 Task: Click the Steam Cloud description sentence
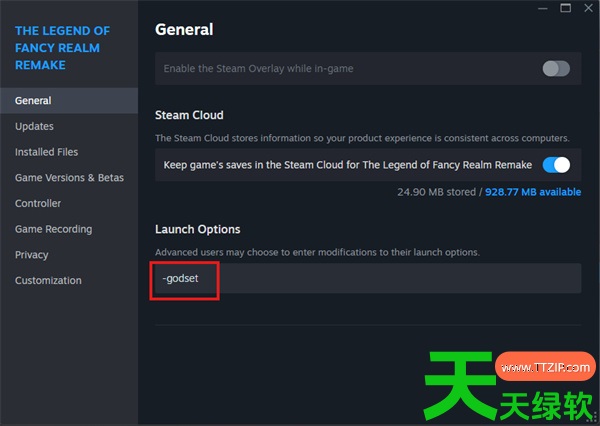click(x=362, y=138)
